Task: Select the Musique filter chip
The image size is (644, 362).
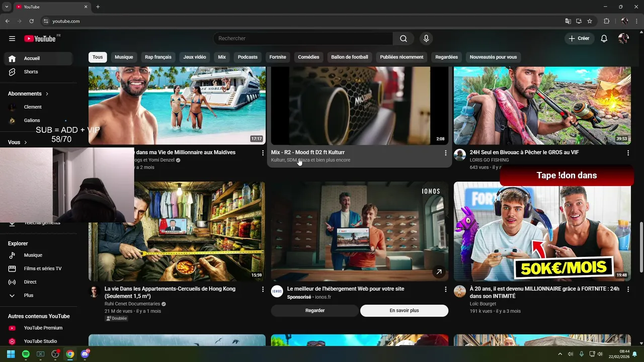Action: pyautogui.click(x=124, y=57)
